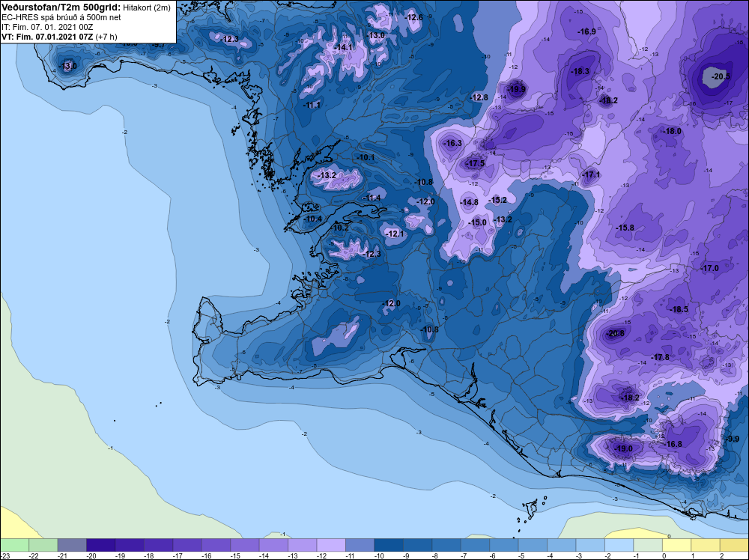Click the legend swatch labeled -5

click(533, 545)
